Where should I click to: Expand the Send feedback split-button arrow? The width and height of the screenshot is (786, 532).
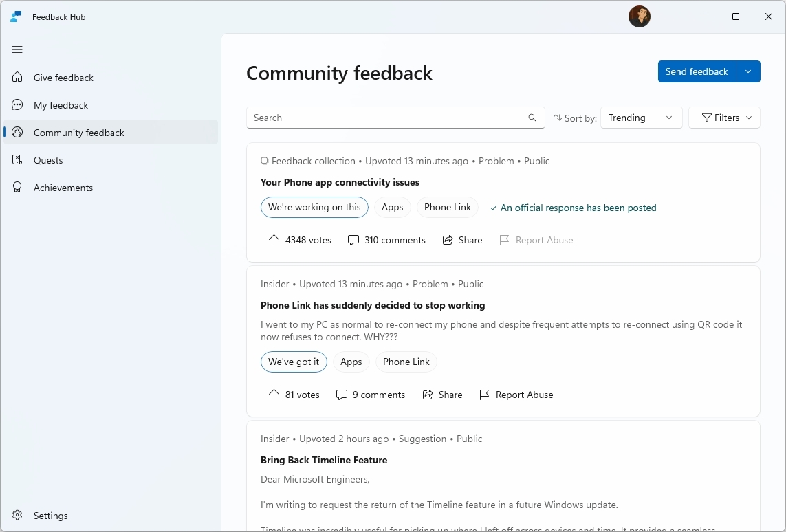pos(748,71)
